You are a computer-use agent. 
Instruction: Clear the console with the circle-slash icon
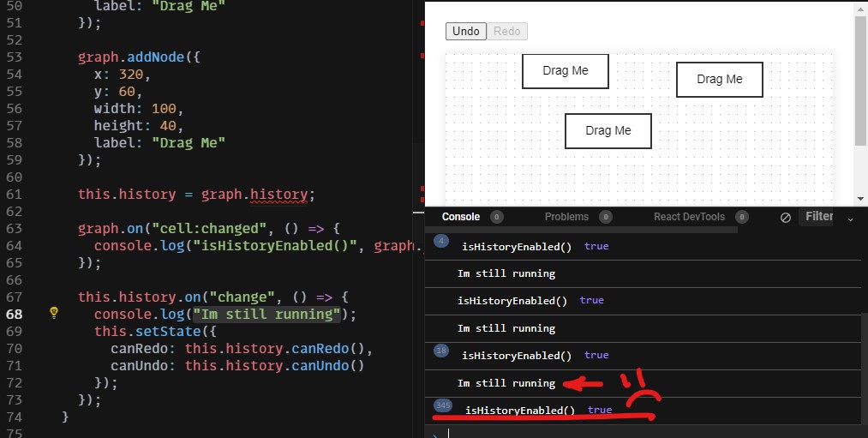click(785, 218)
